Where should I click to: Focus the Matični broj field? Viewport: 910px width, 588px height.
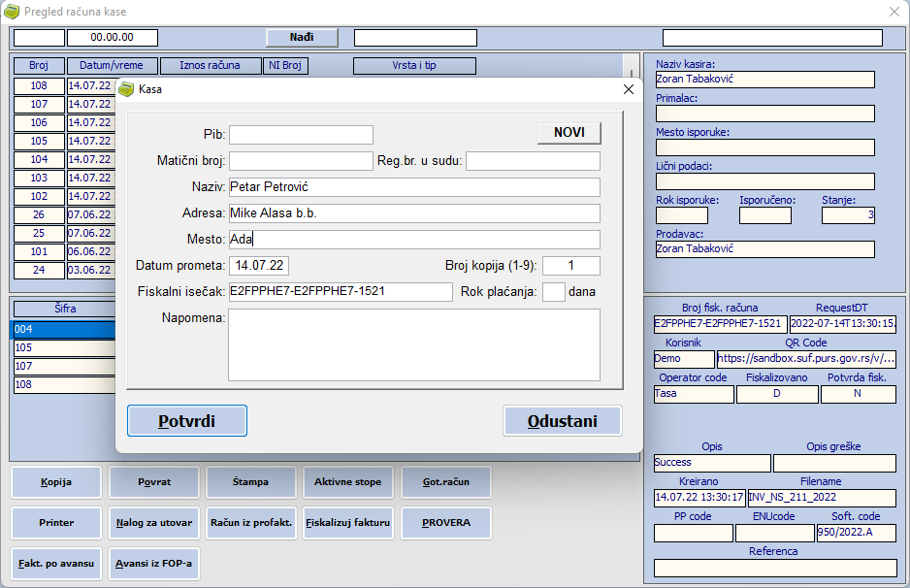(301, 161)
